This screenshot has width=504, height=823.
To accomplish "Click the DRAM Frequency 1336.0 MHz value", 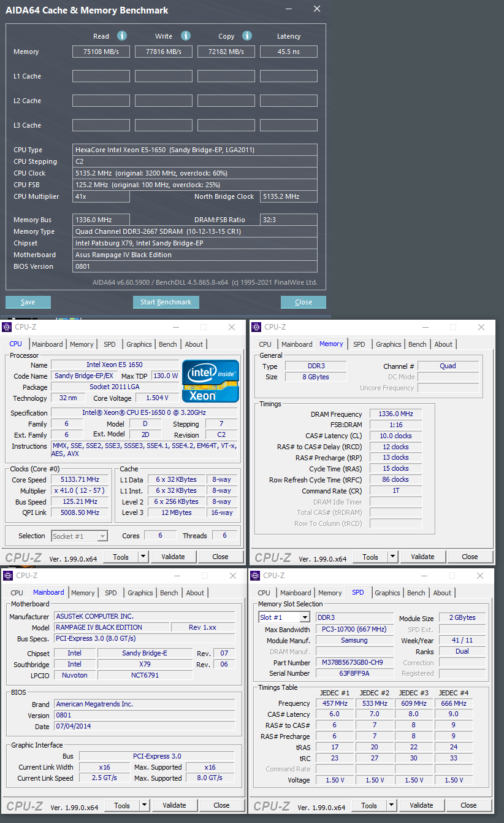I will pyautogui.click(x=395, y=414).
